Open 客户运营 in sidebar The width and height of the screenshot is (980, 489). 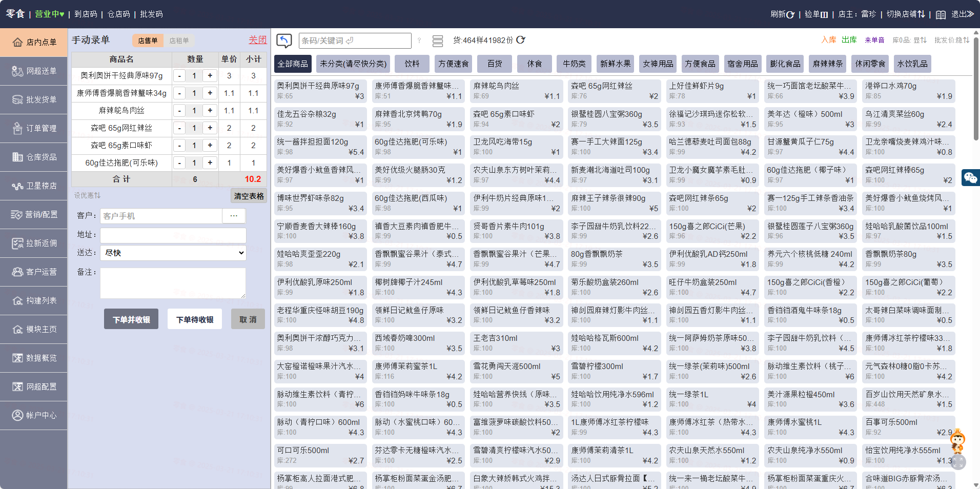34,272
